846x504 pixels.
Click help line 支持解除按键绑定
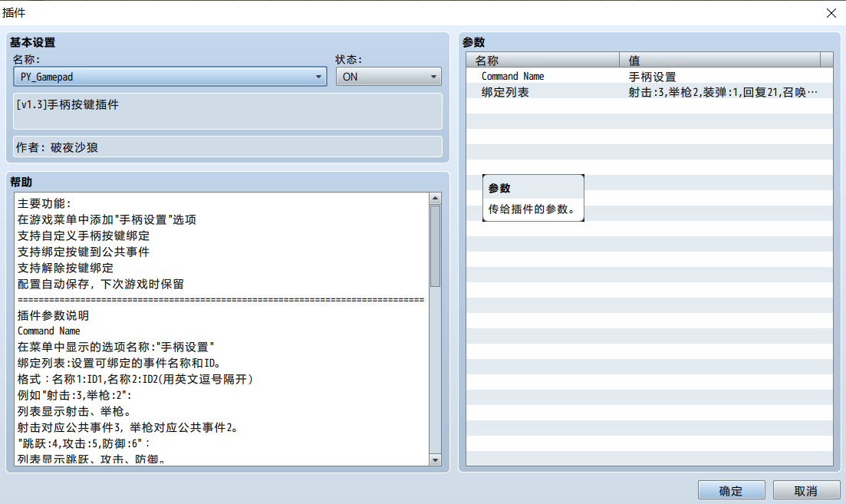(x=65, y=268)
